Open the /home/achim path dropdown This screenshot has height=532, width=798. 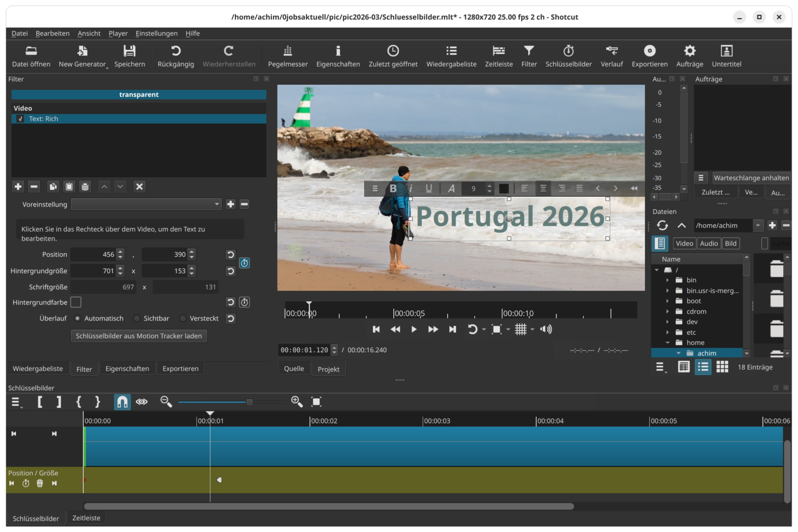pos(757,225)
